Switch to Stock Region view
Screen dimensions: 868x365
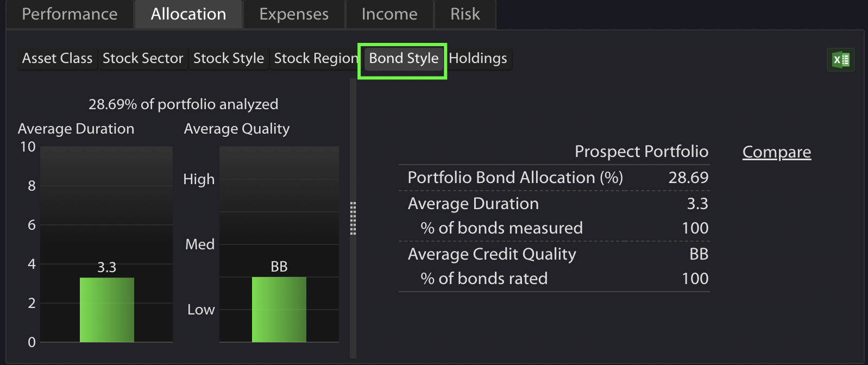pyautogui.click(x=315, y=58)
